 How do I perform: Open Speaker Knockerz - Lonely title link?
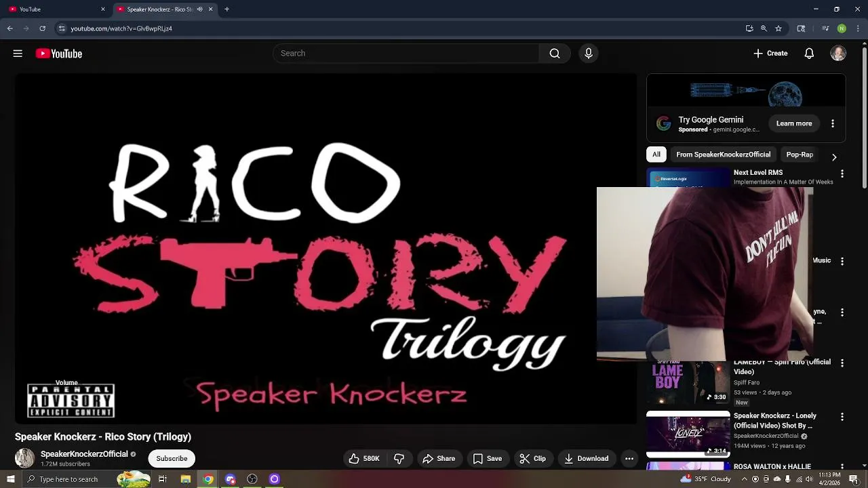[775, 421]
